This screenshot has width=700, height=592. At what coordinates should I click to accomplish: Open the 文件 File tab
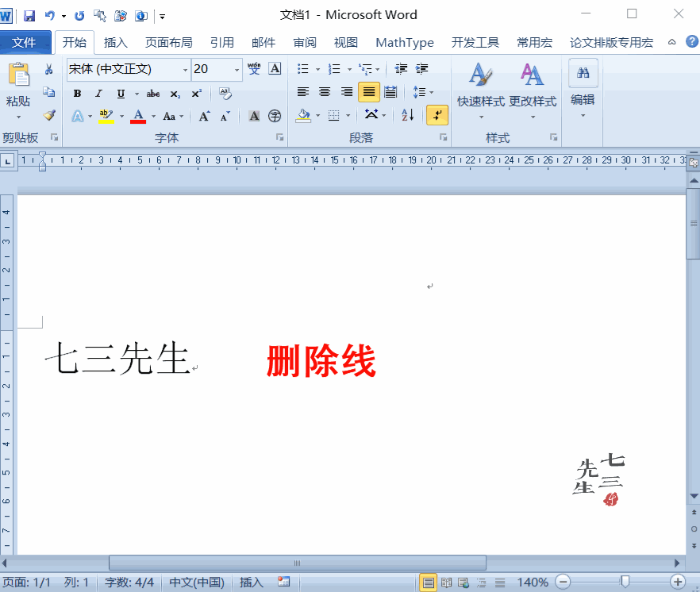[x=25, y=42]
